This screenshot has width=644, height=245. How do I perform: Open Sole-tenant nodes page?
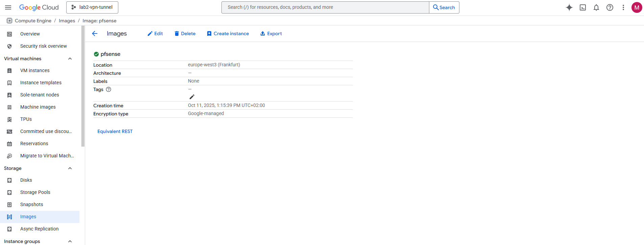click(x=40, y=95)
